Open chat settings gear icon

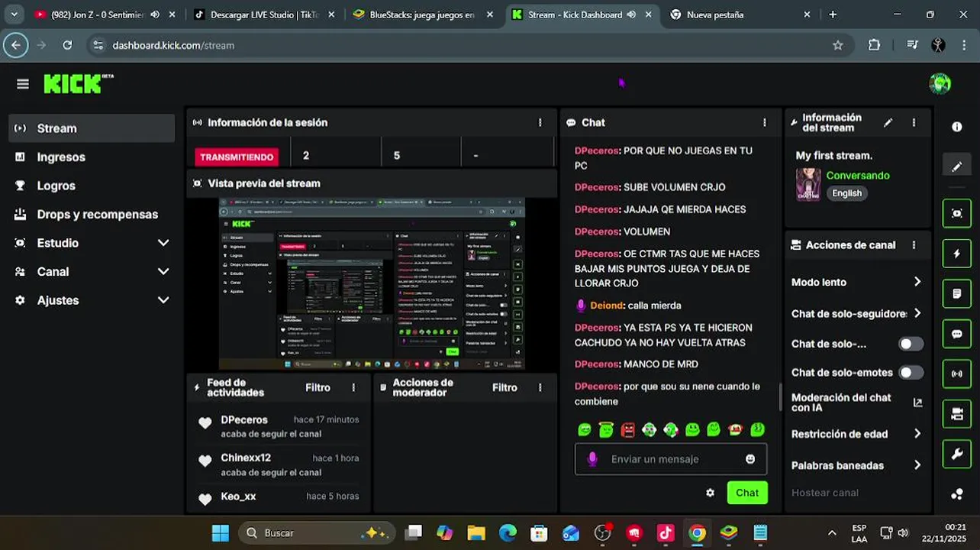click(711, 493)
